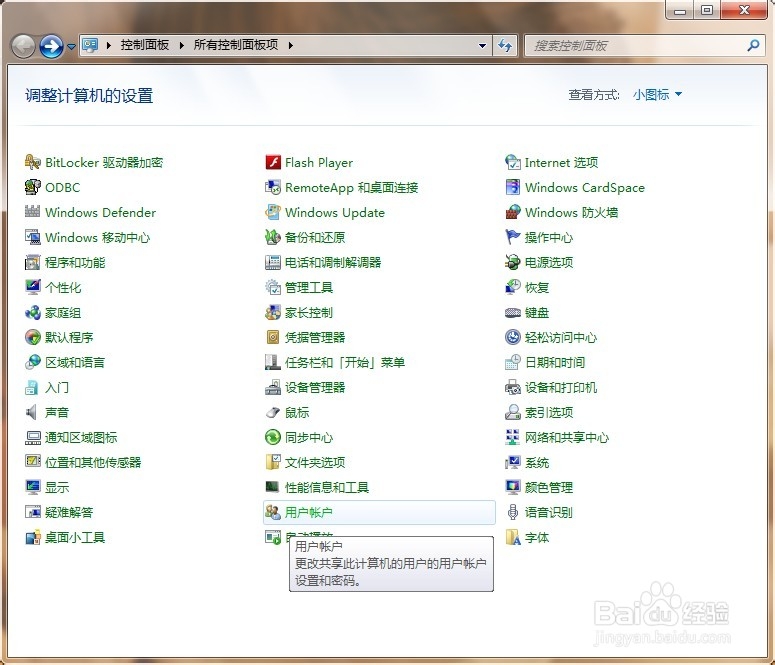Open the 个性化 icon

33,287
